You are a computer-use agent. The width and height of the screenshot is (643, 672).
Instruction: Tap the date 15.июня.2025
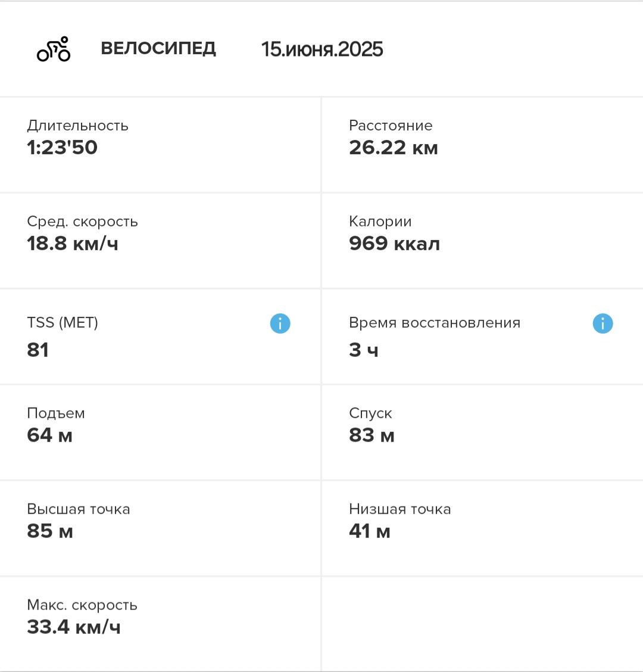pyautogui.click(x=322, y=49)
